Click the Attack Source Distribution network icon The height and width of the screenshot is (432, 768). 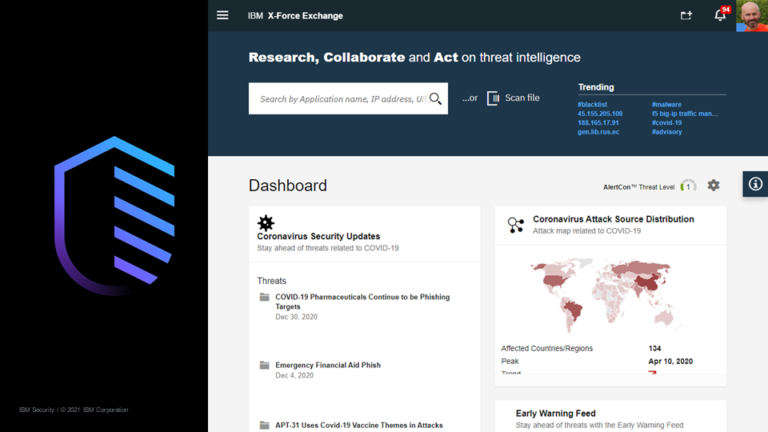tap(516, 225)
